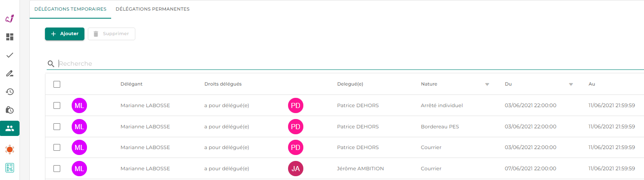Click the briefcase with clock sidebar icon
Image resolution: width=644 pixels, height=180 pixels.
(10, 110)
